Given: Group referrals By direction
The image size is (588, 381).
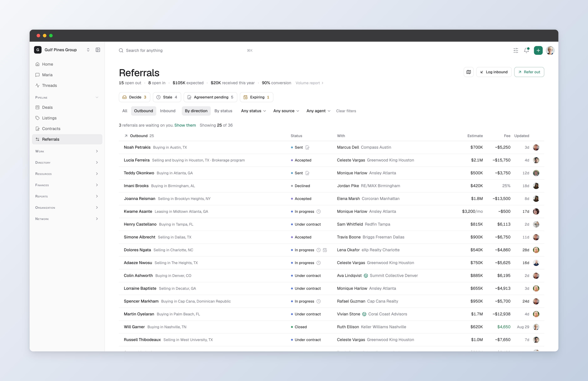Looking at the screenshot, I should pyautogui.click(x=196, y=111).
